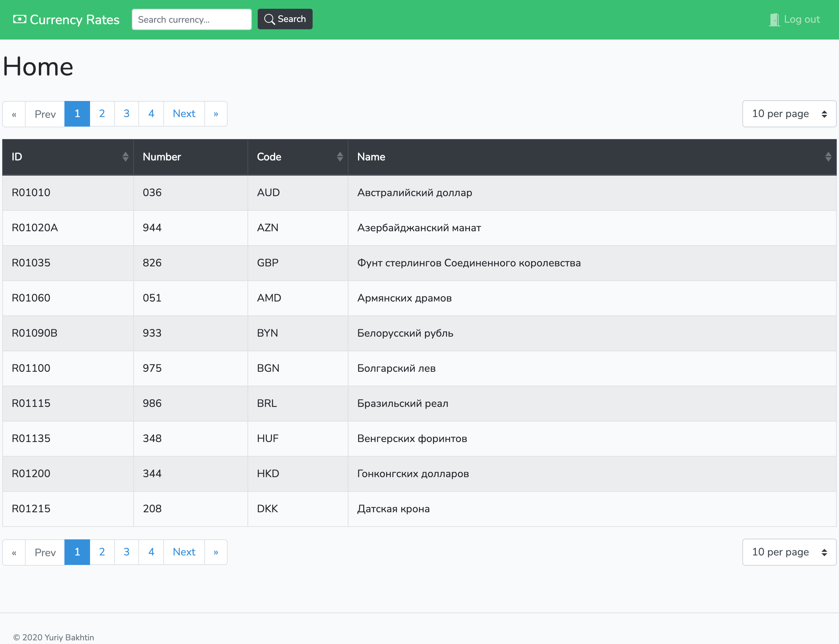
Task: Jump to last page with top » button
Action: pyautogui.click(x=216, y=114)
